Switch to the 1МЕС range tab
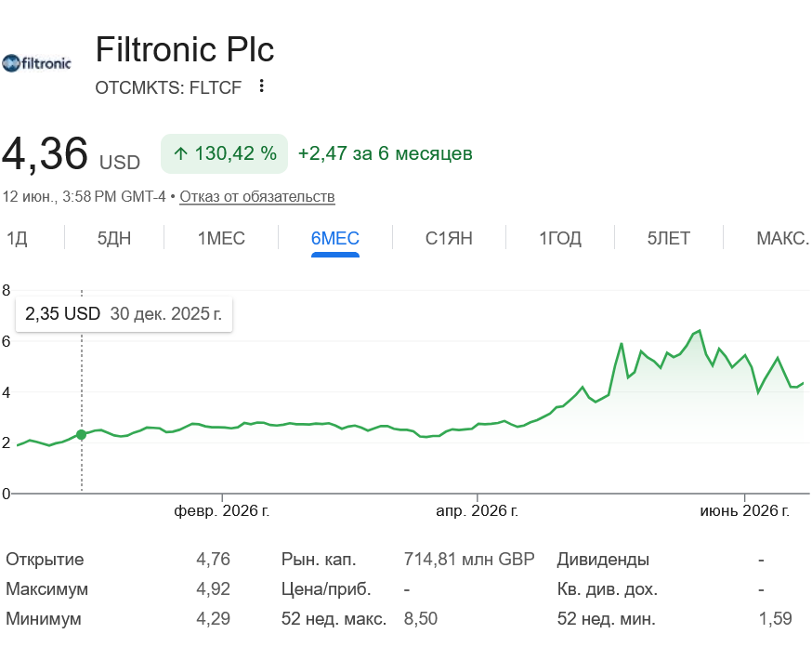This screenshot has height=647, width=812. [x=221, y=238]
